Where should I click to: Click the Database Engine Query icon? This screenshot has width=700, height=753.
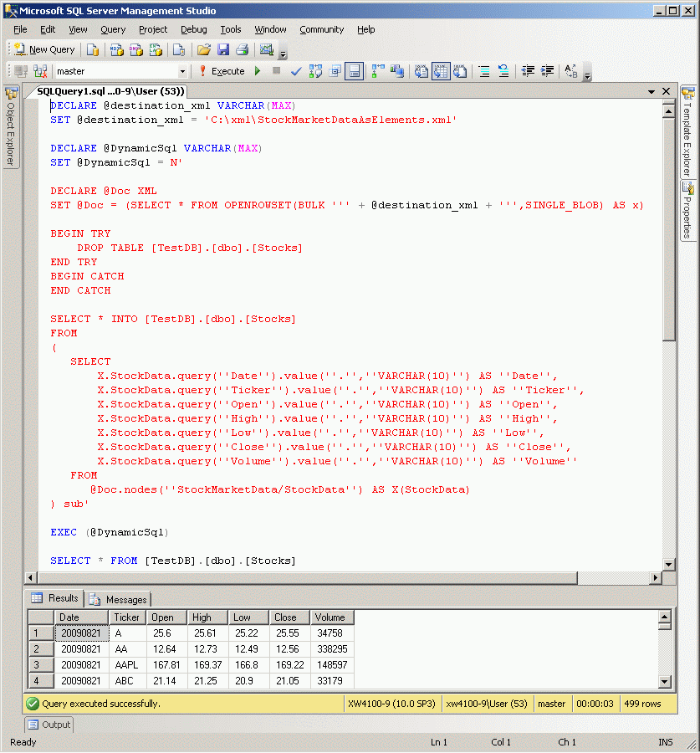93,50
